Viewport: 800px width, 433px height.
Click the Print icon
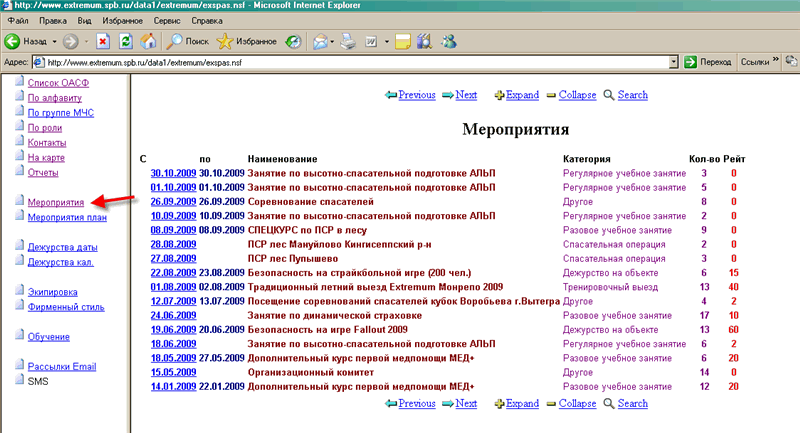(x=348, y=41)
